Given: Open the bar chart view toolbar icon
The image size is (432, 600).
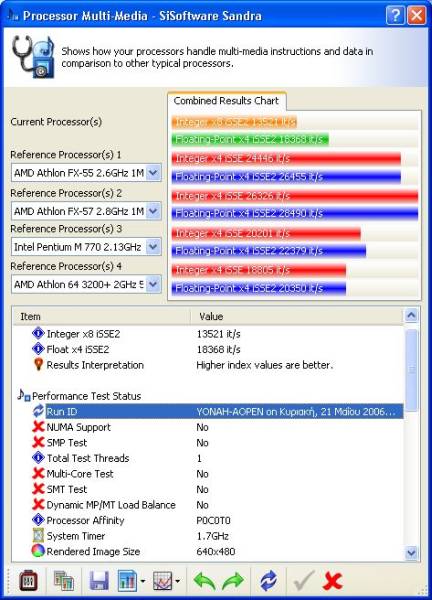Looking at the screenshot, I should point(127,581).
